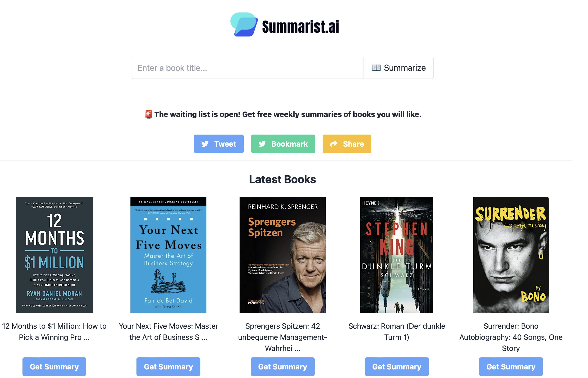588x378 pixels.
Task: Click the arrow icon on Share button
Action: pyautogui.click(x=334, y=144)
